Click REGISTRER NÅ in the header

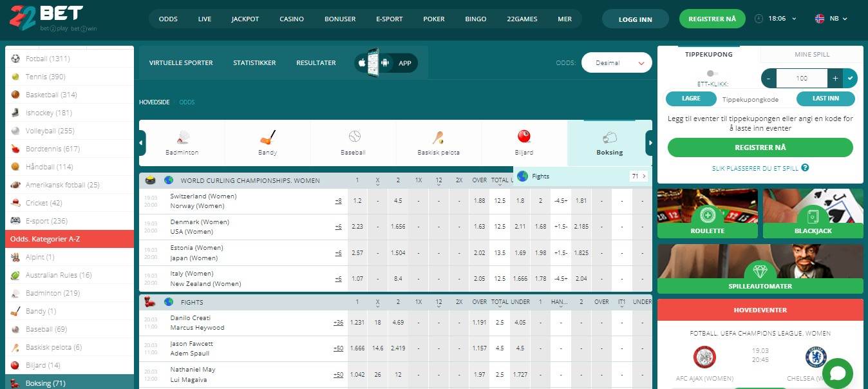pos(712,19)
